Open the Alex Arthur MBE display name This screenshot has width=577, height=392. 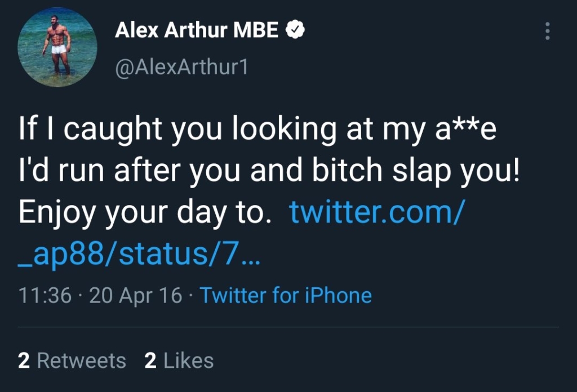click(197, 30)
